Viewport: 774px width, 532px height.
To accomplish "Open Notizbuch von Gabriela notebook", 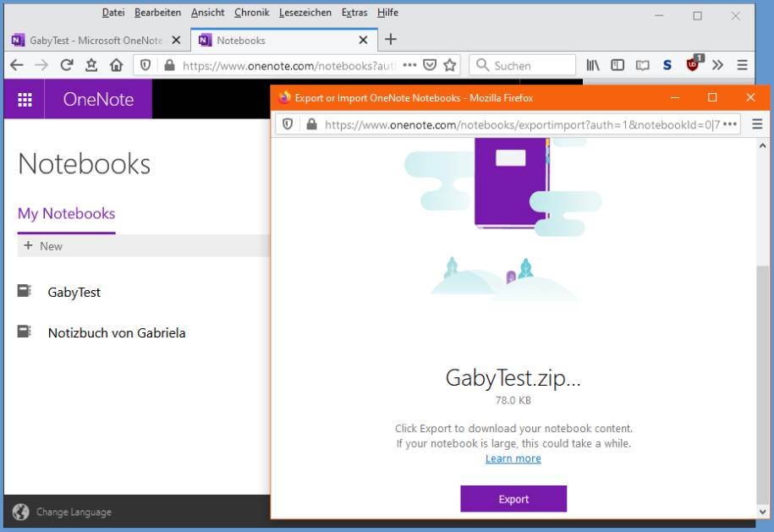I will [117, 333].
